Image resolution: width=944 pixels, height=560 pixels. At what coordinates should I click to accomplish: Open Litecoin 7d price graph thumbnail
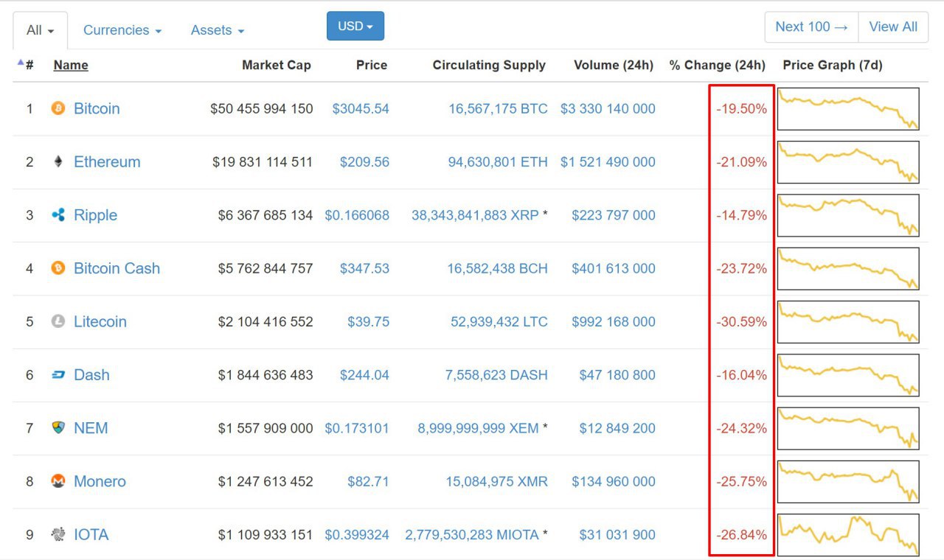[x=848, y=322]
